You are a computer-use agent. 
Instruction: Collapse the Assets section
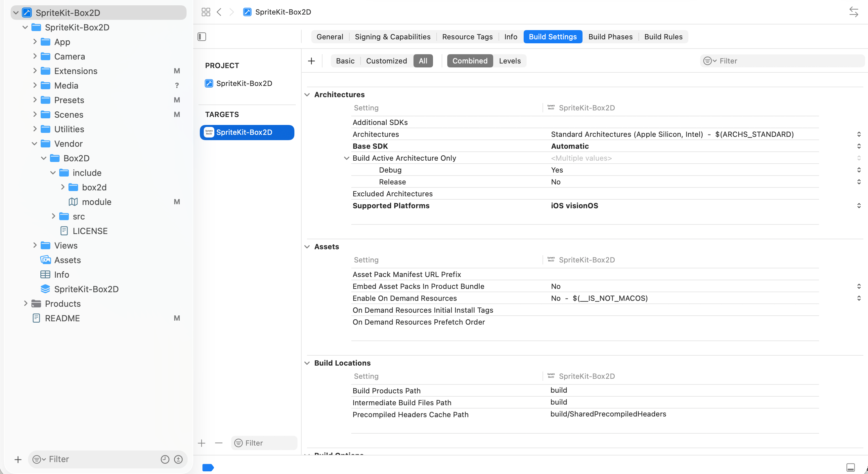pyautogui.click(x=307, y=247)
